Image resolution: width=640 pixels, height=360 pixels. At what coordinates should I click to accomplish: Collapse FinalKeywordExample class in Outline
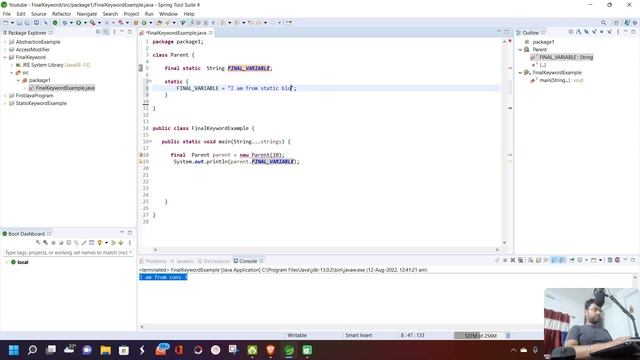point(520,73)
